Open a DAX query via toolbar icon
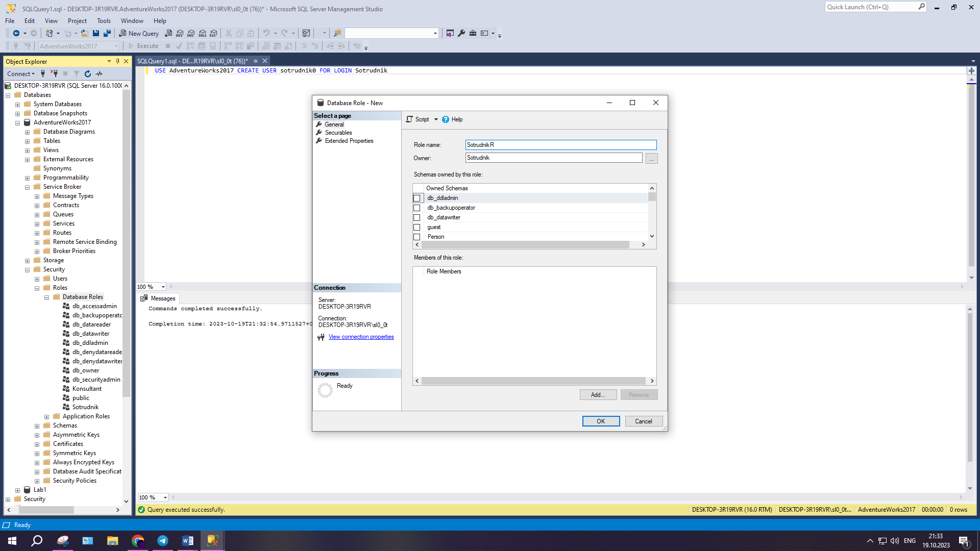 [x=214, y=33]
